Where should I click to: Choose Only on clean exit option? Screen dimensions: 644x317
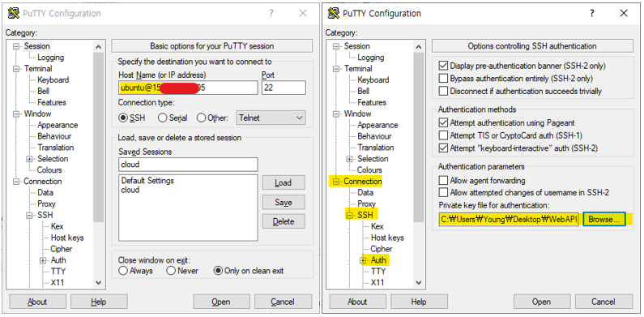pos(218,271)
